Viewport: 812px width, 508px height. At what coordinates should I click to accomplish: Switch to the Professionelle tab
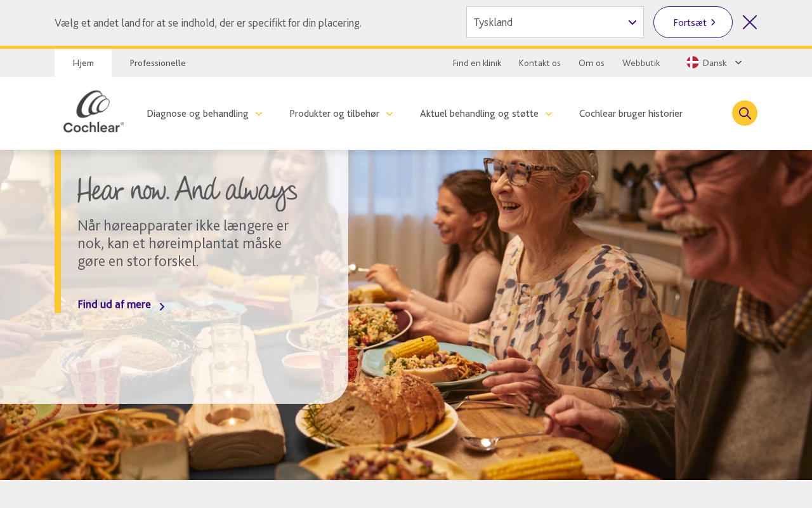point(157,63)
